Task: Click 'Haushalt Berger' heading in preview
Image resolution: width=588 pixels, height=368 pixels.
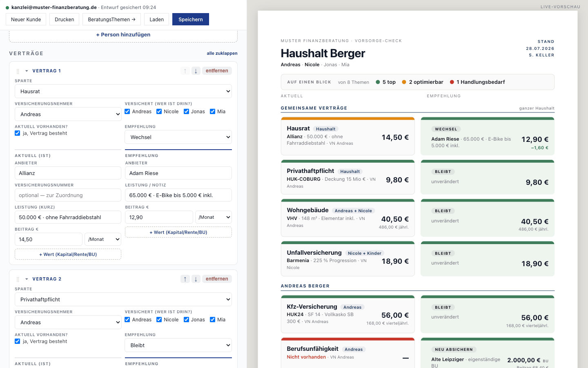Action: click(323, 54)
